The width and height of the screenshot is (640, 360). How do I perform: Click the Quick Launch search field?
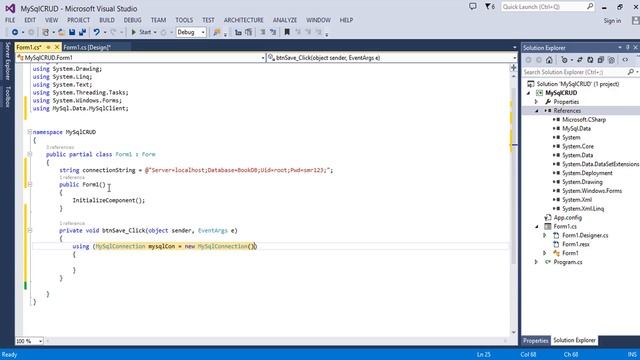pyautogui.click(x=547, y=7)
